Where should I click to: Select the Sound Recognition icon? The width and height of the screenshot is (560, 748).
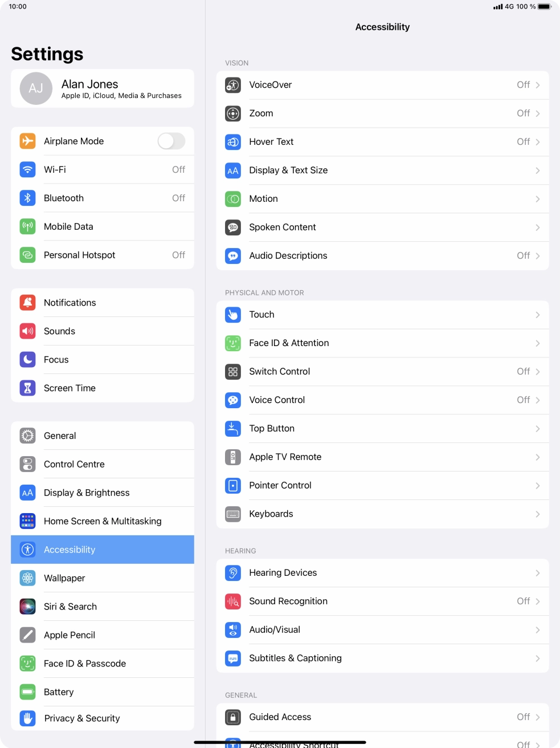click(233, 601)
